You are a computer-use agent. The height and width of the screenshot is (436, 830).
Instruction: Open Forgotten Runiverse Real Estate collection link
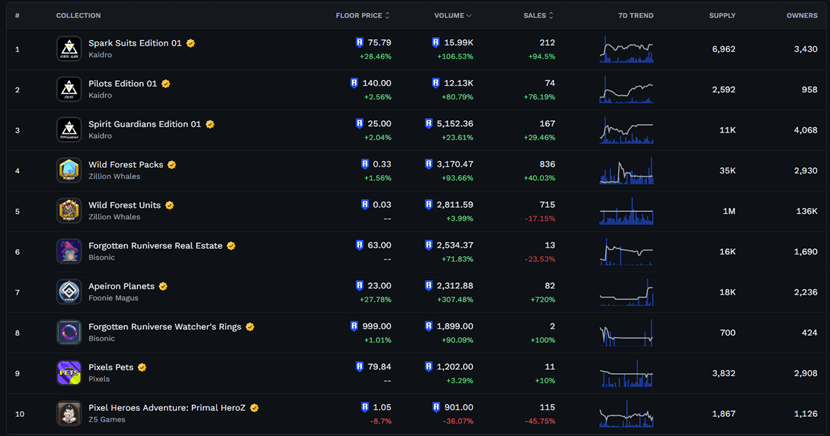click(155, 246)
